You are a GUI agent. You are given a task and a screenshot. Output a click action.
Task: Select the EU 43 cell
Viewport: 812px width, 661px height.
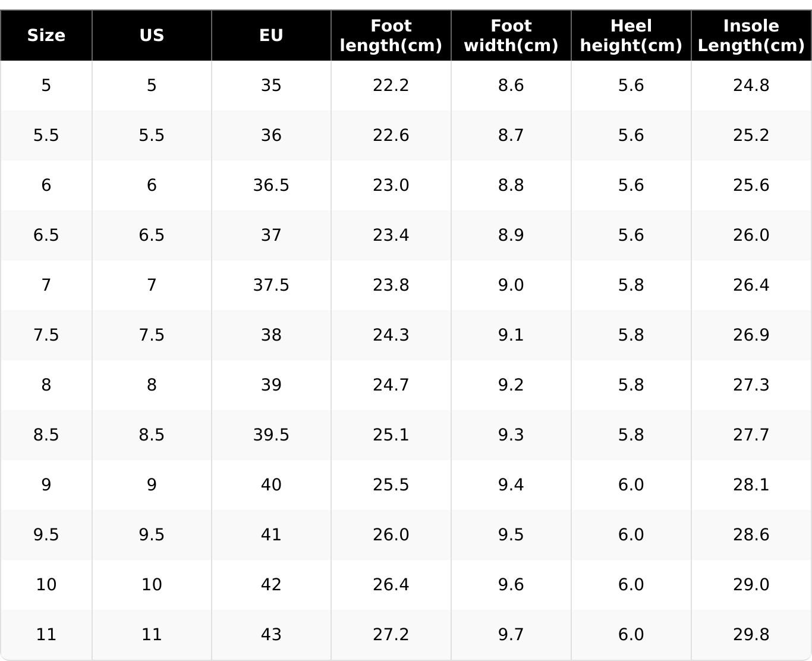click(271, 635)
